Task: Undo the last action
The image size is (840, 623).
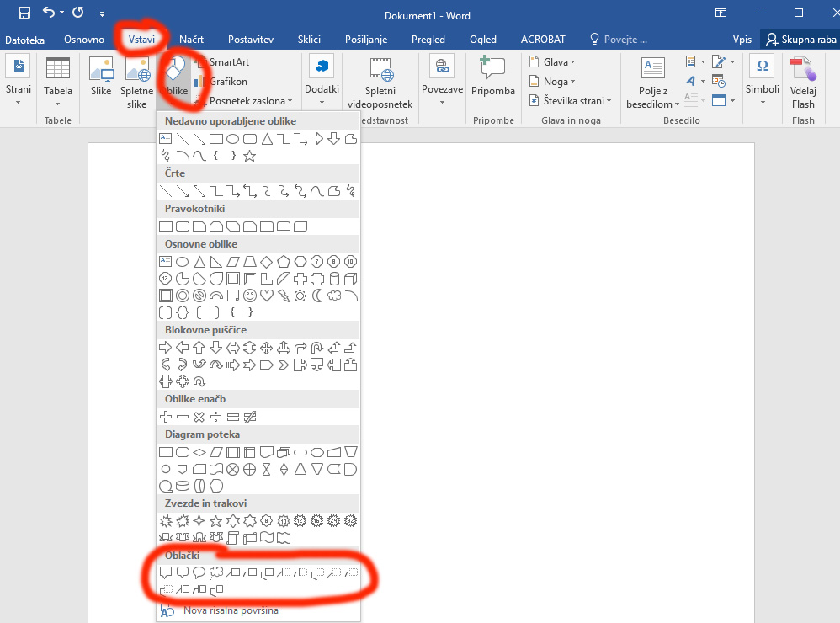Action: [x=49, y=13]
